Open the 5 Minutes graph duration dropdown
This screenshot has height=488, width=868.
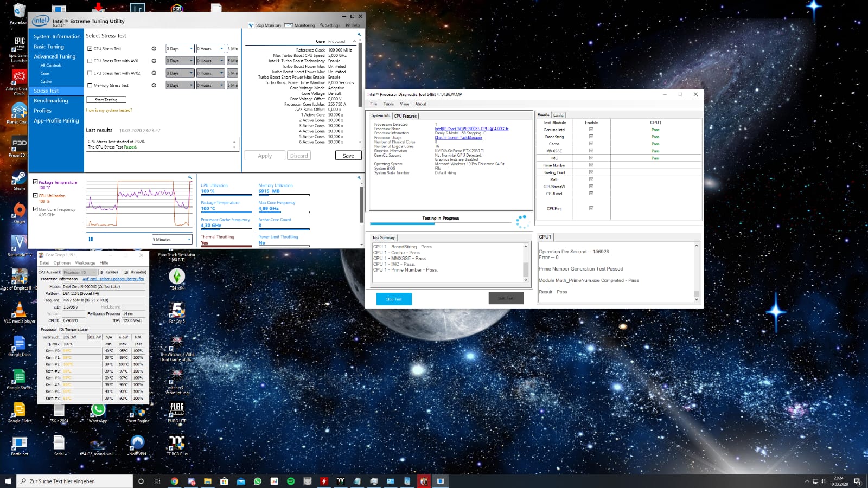[172, 239]
